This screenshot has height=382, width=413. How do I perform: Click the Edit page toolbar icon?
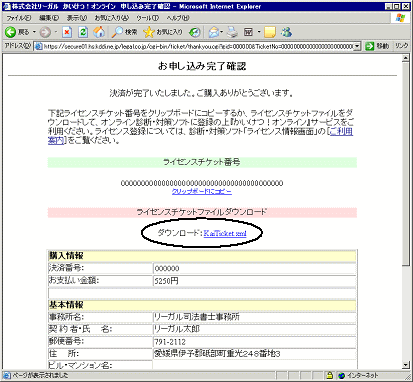point(248,32)
